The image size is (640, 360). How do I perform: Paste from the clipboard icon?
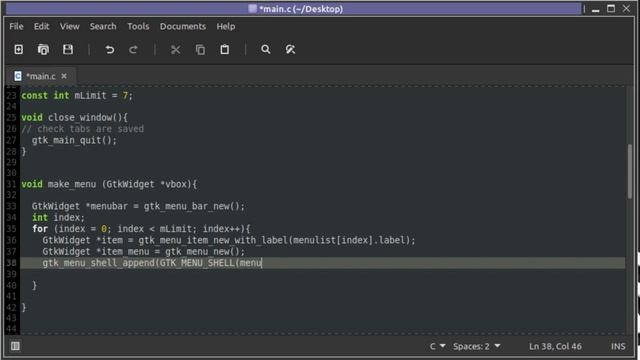click(224, 49)
